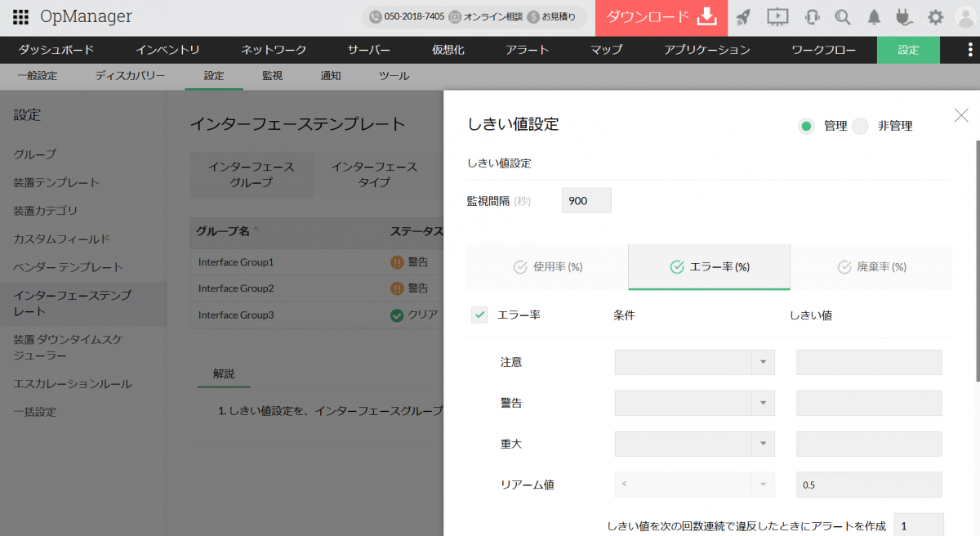Click the warning icon for Interface Group2
980x536 pixels.
click(x=397, y=288)
